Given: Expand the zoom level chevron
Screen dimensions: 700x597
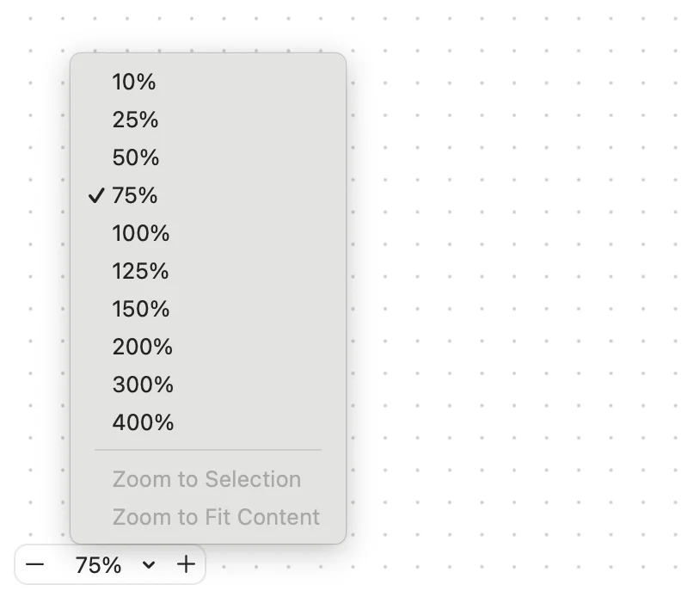Looking at the screenshot, I should [149, 565].
